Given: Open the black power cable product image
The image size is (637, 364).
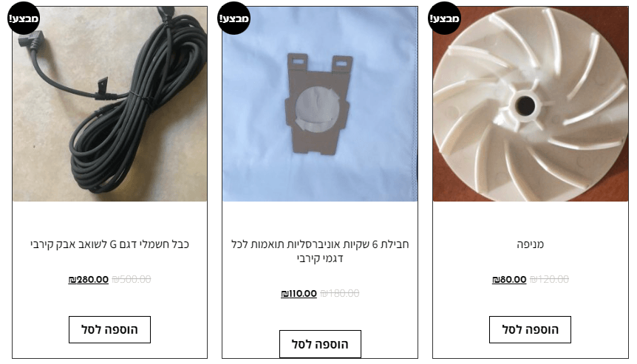Looking at the screenshot, I should tap(109, 104).
